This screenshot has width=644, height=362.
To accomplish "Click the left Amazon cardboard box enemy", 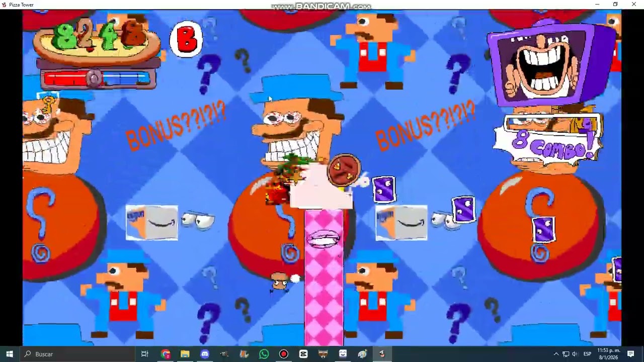I will [151, 222].
